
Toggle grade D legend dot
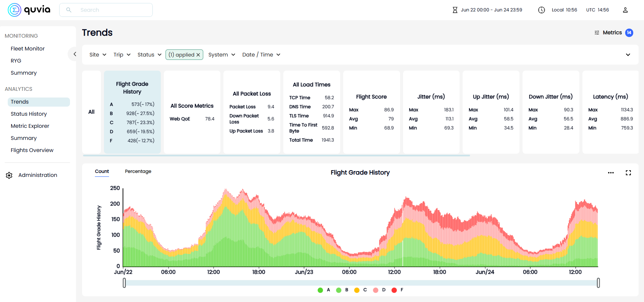tap(375, 290)
